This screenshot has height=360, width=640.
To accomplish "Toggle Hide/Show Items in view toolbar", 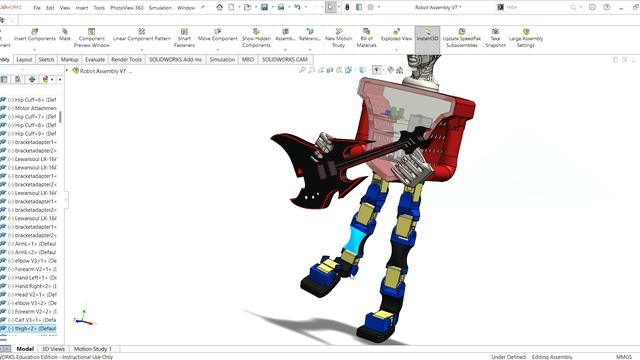I will coord(377,70).
